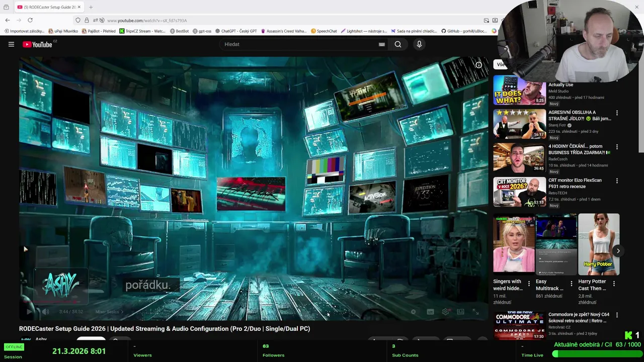The width and height of the screenshot is (644, 362).
Task: Open the Easy Multitrack Short
Action: [x=556, y=244]
